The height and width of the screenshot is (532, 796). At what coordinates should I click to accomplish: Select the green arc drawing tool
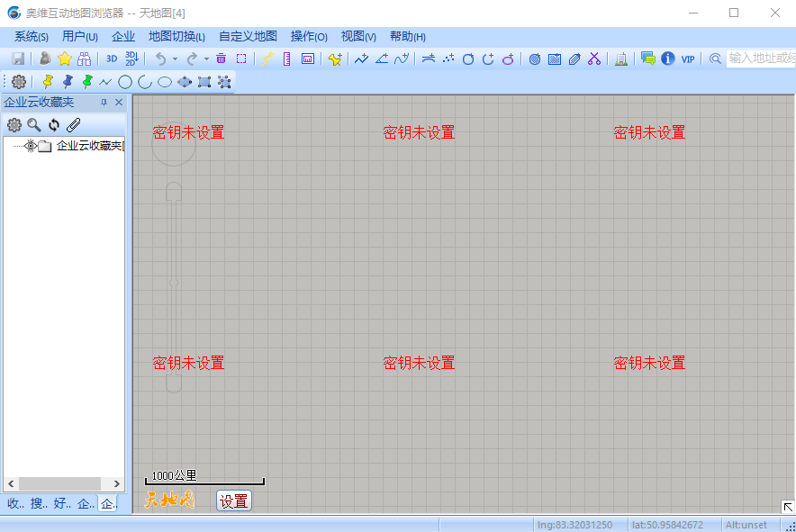[x=145, y=82]
